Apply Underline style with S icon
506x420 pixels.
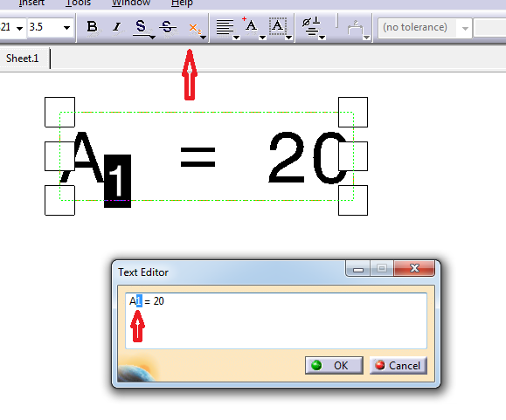click(x=141, y=27)
